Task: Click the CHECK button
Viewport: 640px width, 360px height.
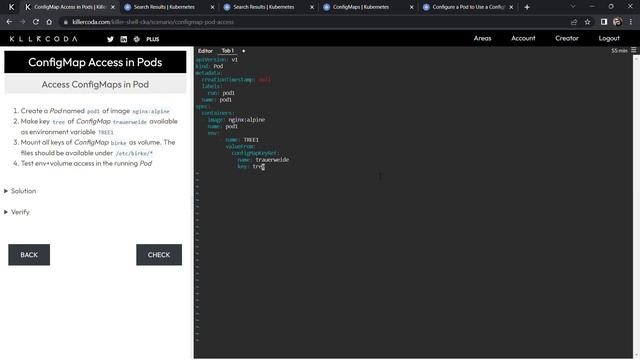Action: click(x=159, y=255)
